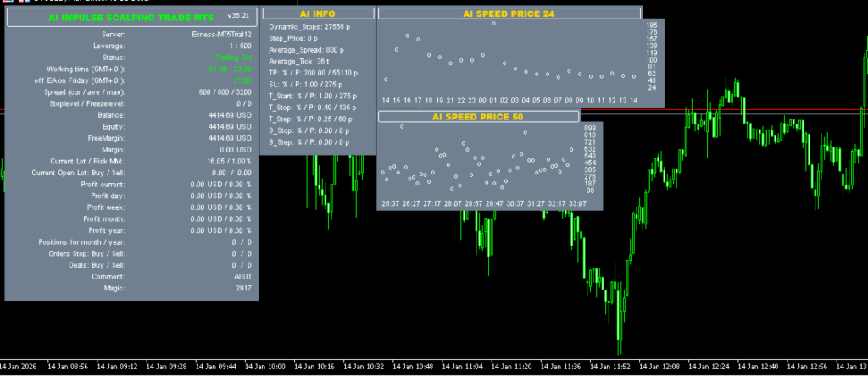Click the 33:07 time label in Speed Price 50

[577, 204]
